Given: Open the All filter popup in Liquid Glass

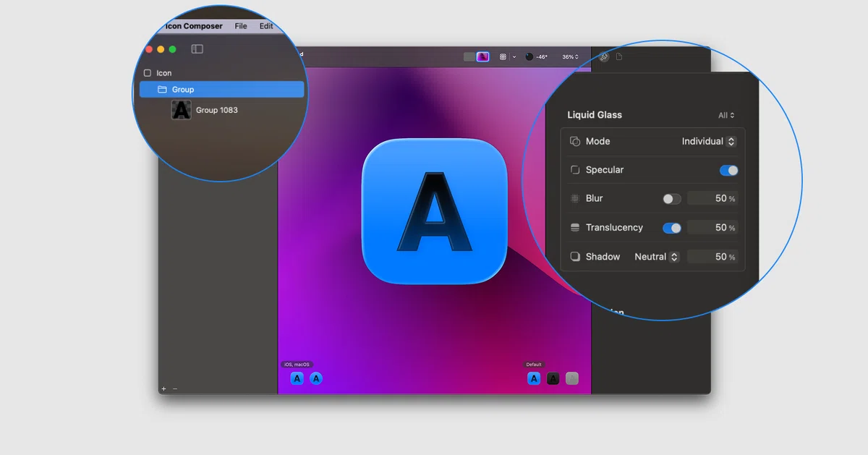Looking at the screenshot, I should pos(726,115).
